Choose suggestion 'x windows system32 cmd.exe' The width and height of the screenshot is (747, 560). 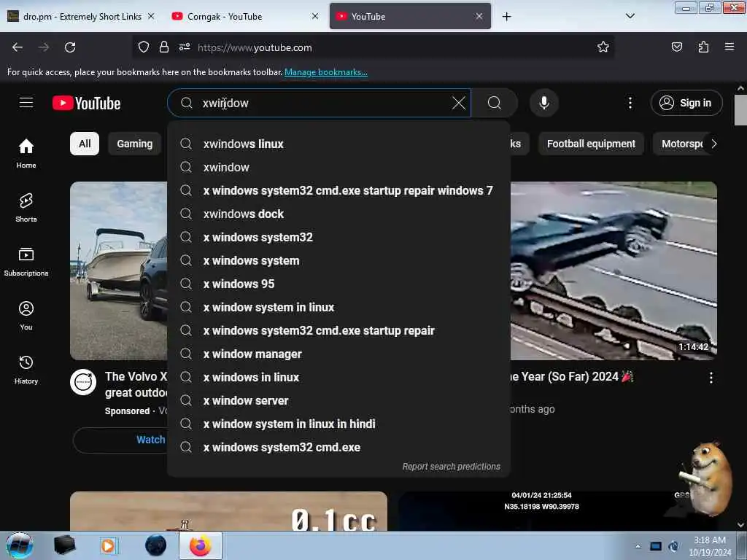pyautogui.click(x=338, y=447)
